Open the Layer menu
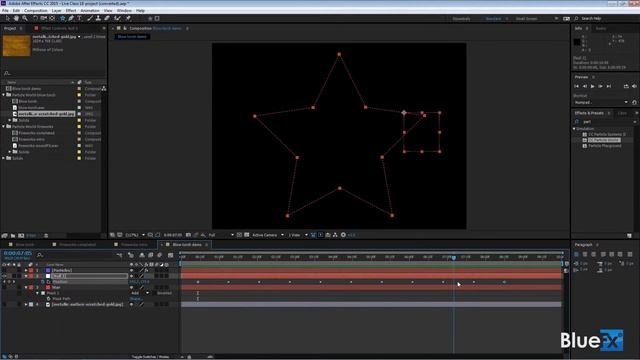 click(x=57, y=11)
